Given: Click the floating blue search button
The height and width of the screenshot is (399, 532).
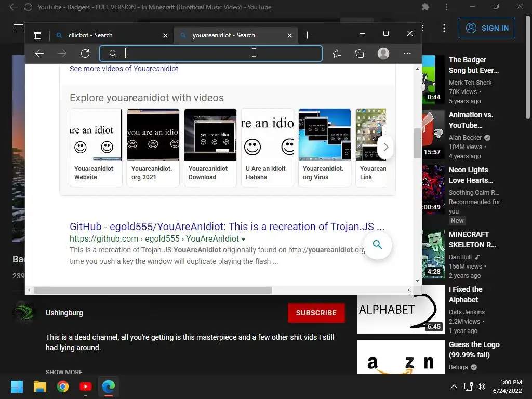Looking at the screenshot, I should pyautogui.click(x=378, y=245).
